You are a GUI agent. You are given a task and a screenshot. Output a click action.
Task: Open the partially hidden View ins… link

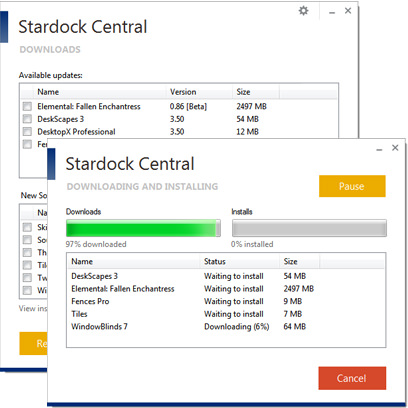[33, 308]
